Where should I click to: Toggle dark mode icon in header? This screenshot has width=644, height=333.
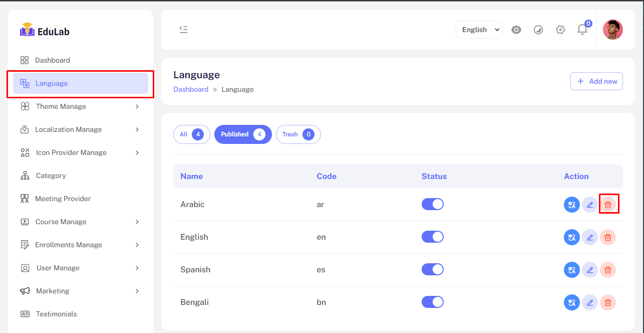(538, 30)
